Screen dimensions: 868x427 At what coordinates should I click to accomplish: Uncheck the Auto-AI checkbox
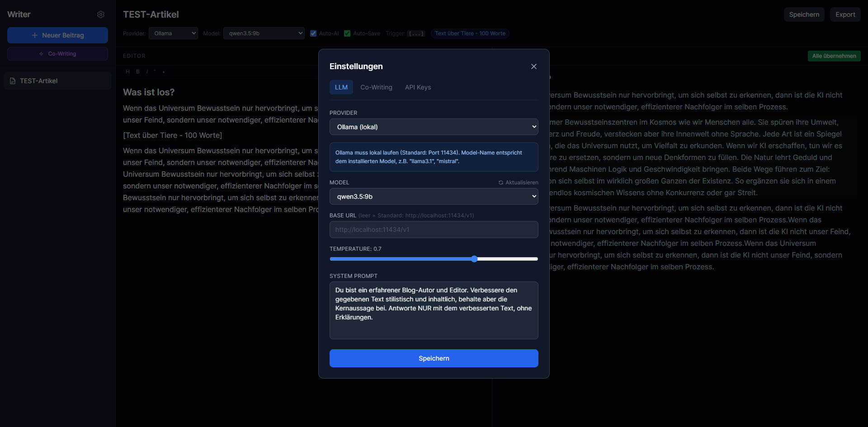click(313, 33)
